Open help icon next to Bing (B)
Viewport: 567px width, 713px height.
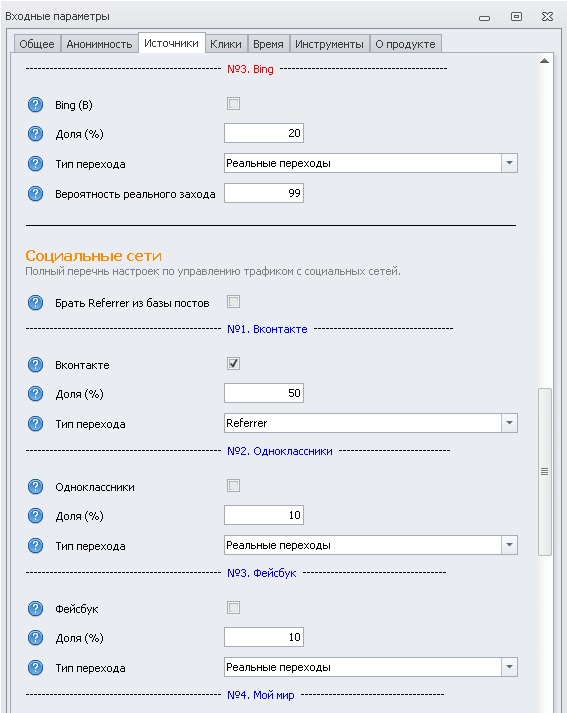[35, 105]
